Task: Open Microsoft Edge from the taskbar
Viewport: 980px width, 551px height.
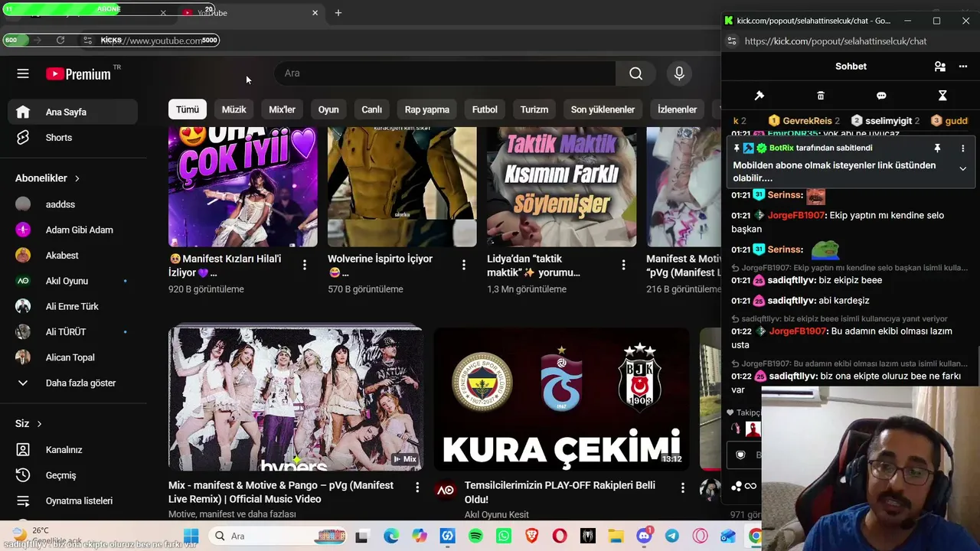Action: (391, 536)
